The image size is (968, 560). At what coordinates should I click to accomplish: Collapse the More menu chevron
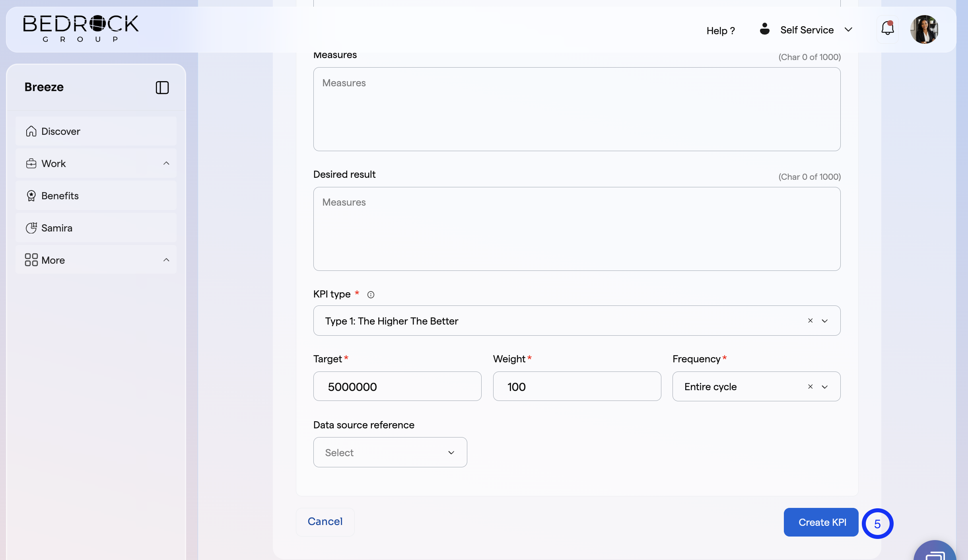(166, 260)
